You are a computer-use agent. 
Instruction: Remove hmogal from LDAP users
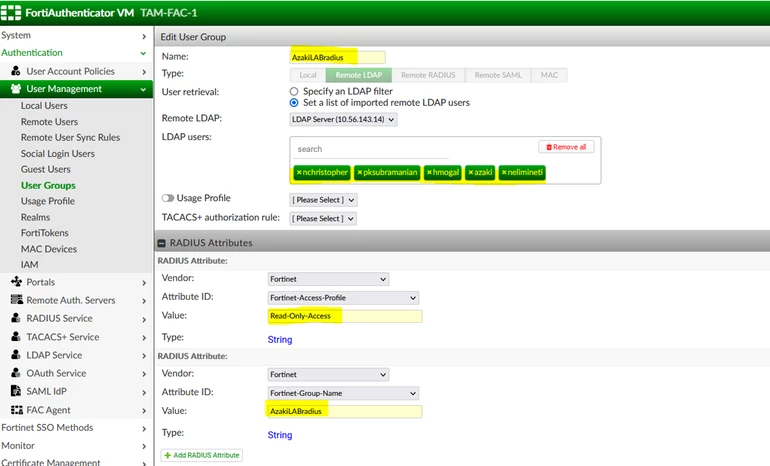[x=429, y=172]
